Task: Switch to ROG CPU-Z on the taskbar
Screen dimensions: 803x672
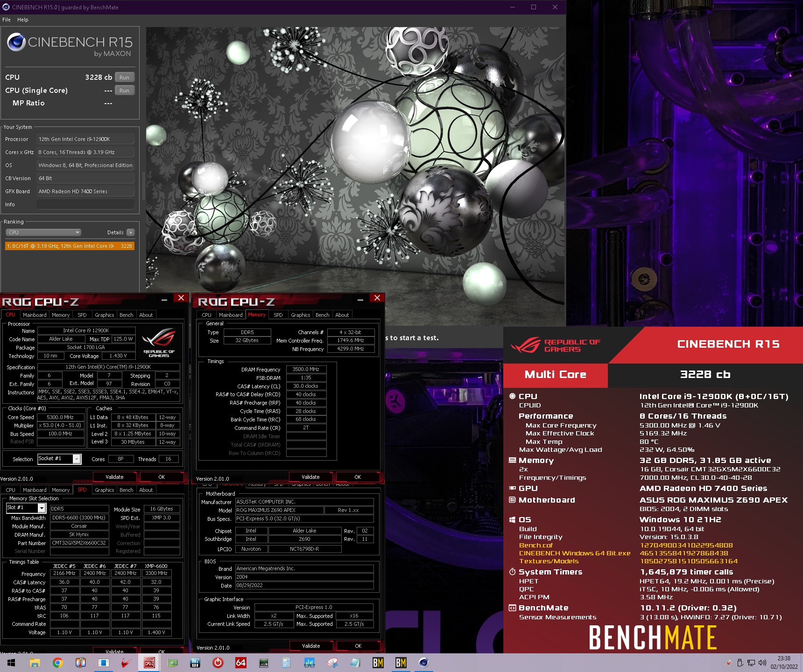Action: pos(149,663)
